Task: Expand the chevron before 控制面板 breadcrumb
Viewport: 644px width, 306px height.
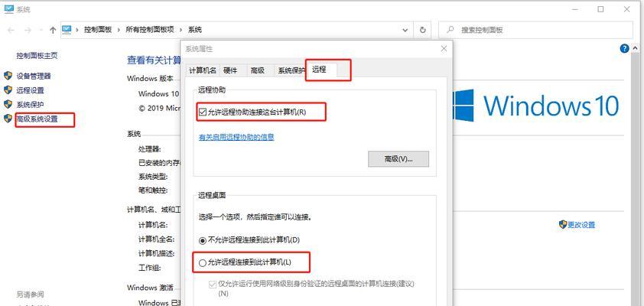Action: pyautogui.click(x=77, y=30)
